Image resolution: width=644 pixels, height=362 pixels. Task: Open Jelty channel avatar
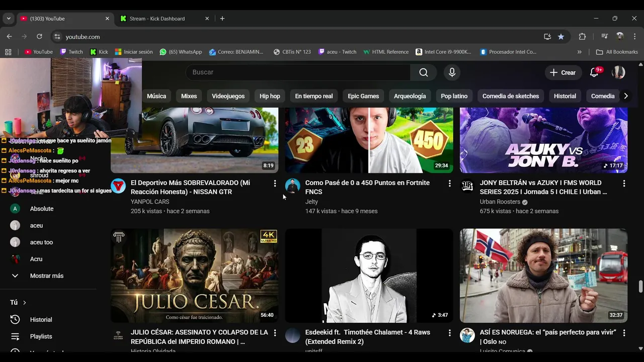pyautogui.click(x=292, y=186)
